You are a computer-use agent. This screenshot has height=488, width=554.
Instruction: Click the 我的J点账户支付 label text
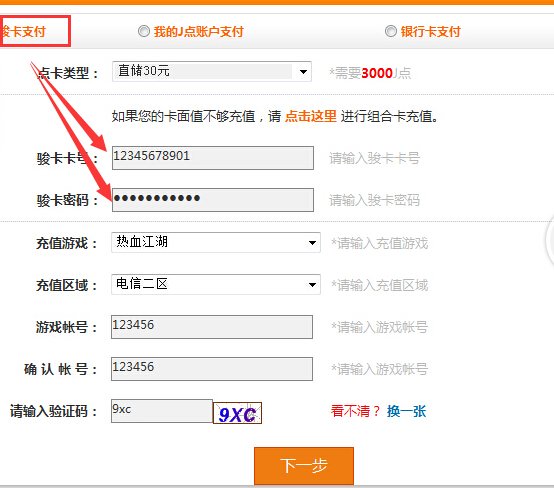coord(199,31)
